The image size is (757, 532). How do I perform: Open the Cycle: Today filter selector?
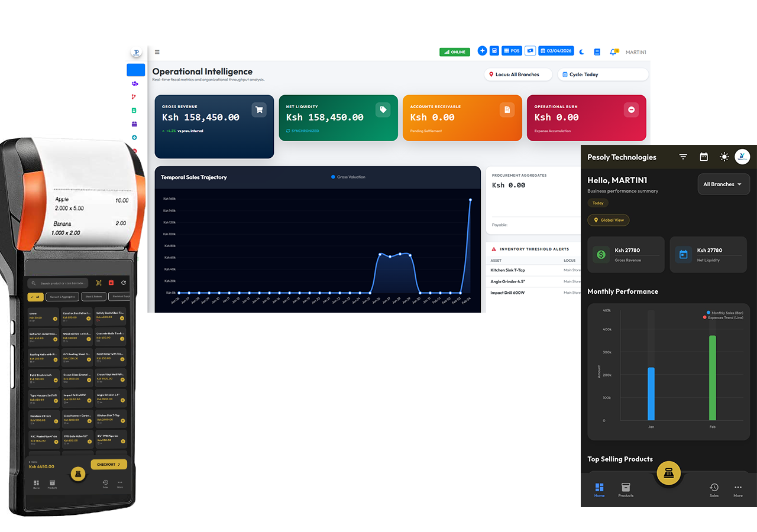(x=603, y=74)
